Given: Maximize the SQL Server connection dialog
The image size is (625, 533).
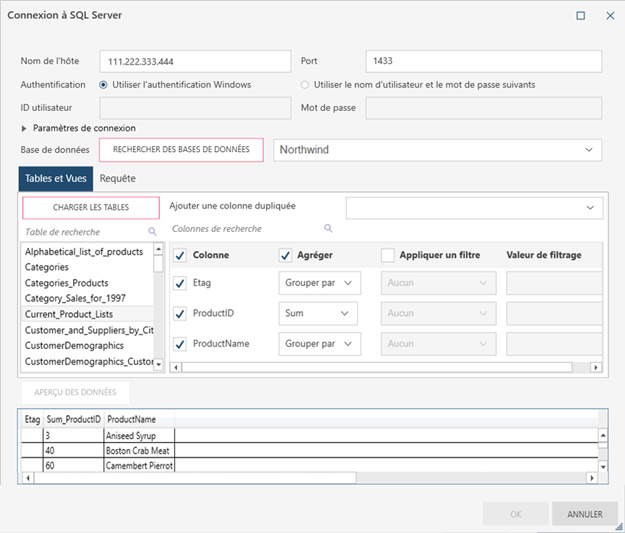Looking at the screenshot, I should tap(581, 16).
